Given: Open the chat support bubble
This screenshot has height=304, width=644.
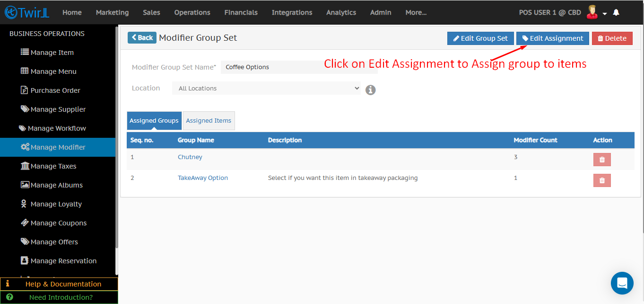Looking at the screenshot, I should 622,283.
